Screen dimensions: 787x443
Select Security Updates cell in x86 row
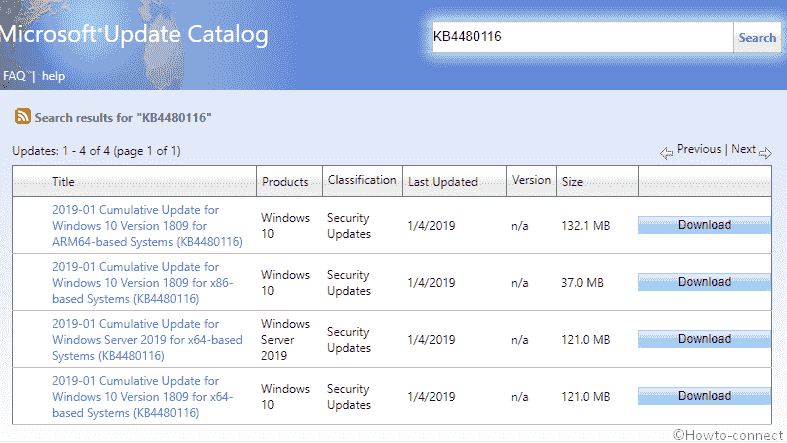pyautogui.click(x=349, y=283)
